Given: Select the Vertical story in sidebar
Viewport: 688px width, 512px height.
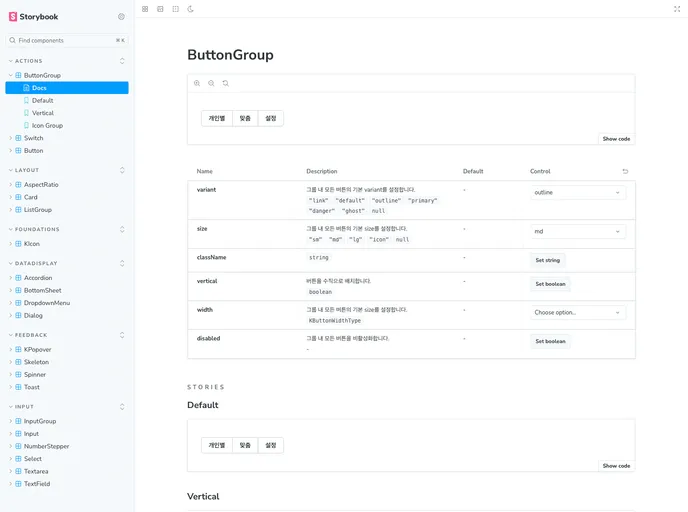Looking at the screenshot, I should coord(43,113).
